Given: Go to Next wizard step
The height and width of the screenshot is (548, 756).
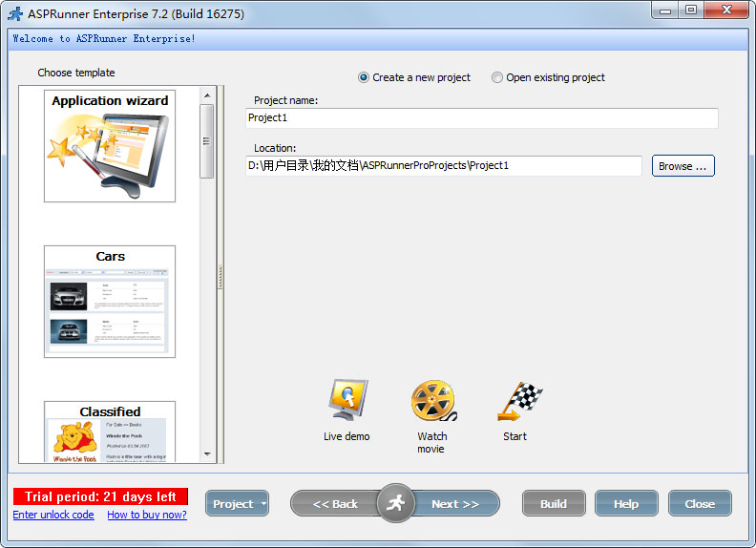Looking at the screenshot, I should [x=456, y=504].
